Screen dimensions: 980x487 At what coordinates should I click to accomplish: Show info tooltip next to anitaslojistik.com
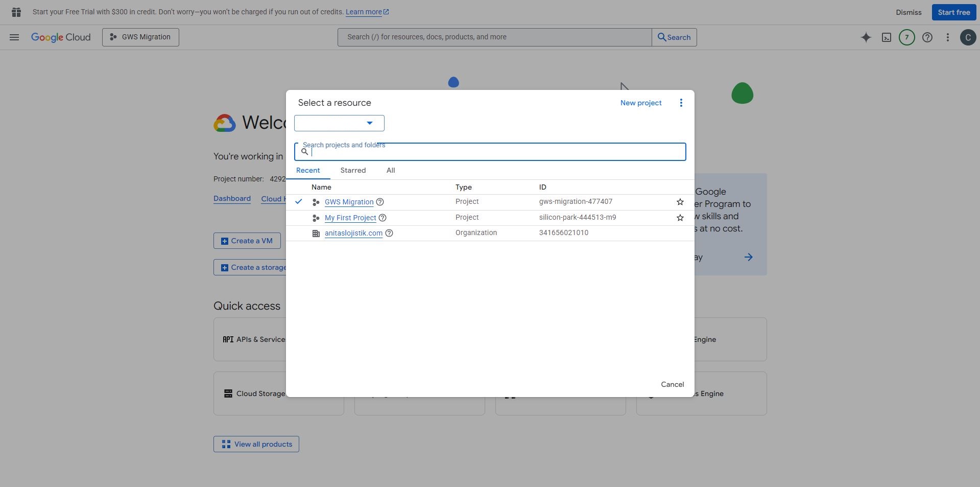click(389, 234)
